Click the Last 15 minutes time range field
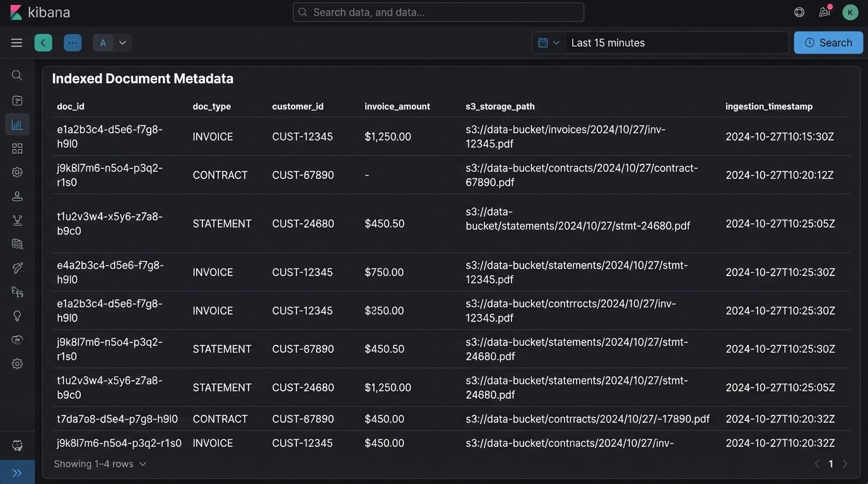The width and height of the screenshot is (868, 484). tap(676, 43)
